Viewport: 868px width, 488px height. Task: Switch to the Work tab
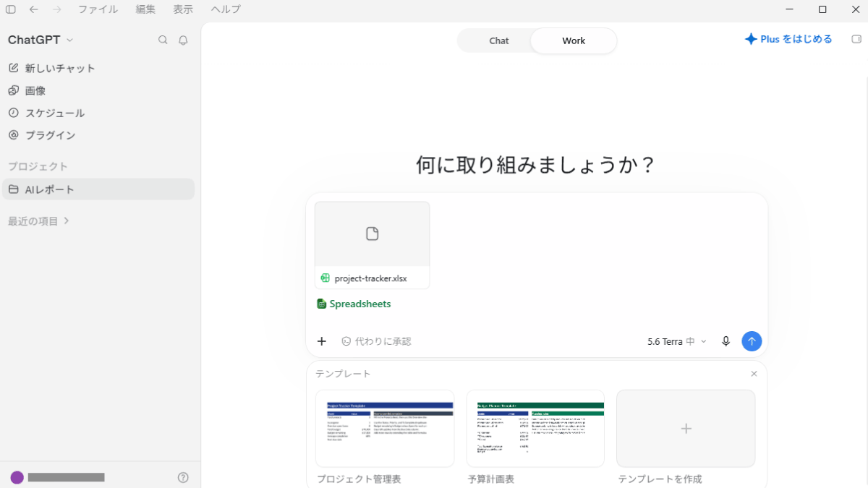coord(574,40)
